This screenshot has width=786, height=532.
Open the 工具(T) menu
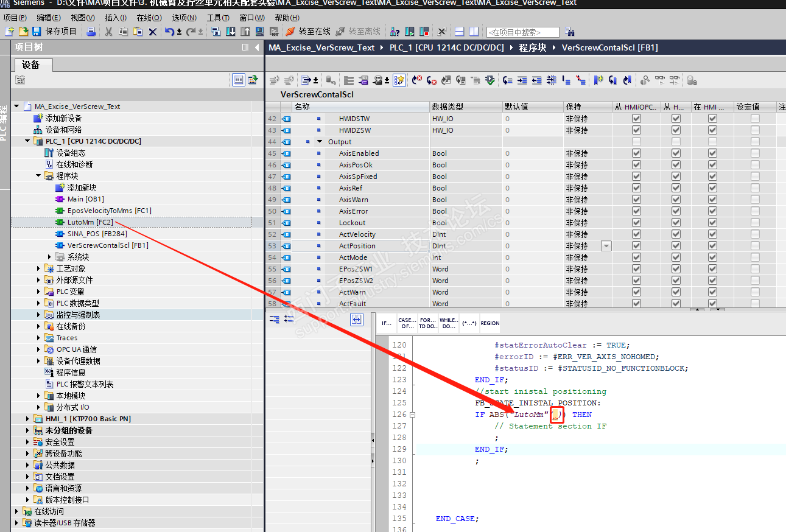click(x=218, y=18)
